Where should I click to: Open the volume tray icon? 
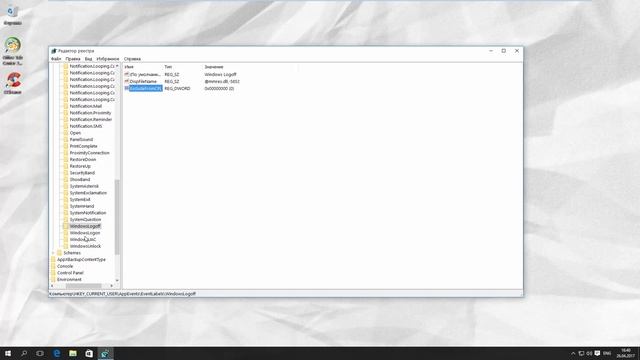point(589,353)
